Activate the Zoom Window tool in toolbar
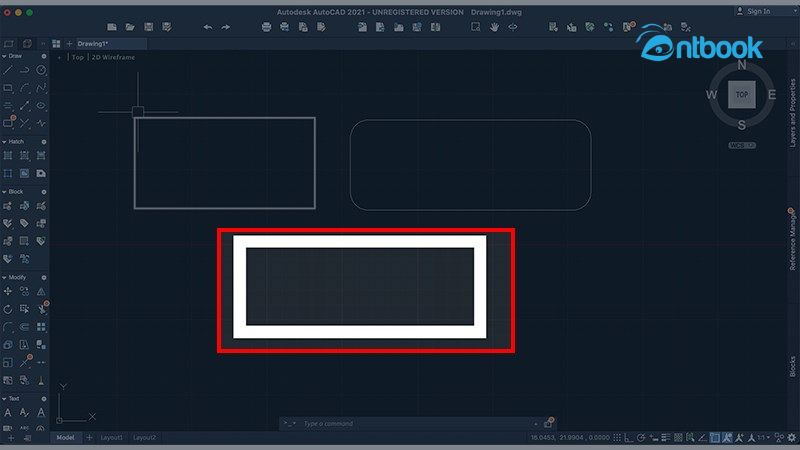Viewport: 800px width, 450px height. (476, 27)
